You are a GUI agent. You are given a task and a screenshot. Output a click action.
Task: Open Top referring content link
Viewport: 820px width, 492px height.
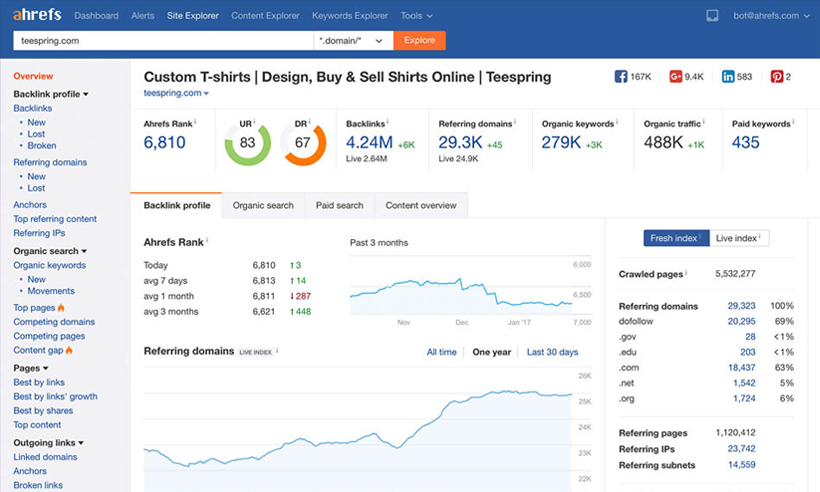point(55,219)
